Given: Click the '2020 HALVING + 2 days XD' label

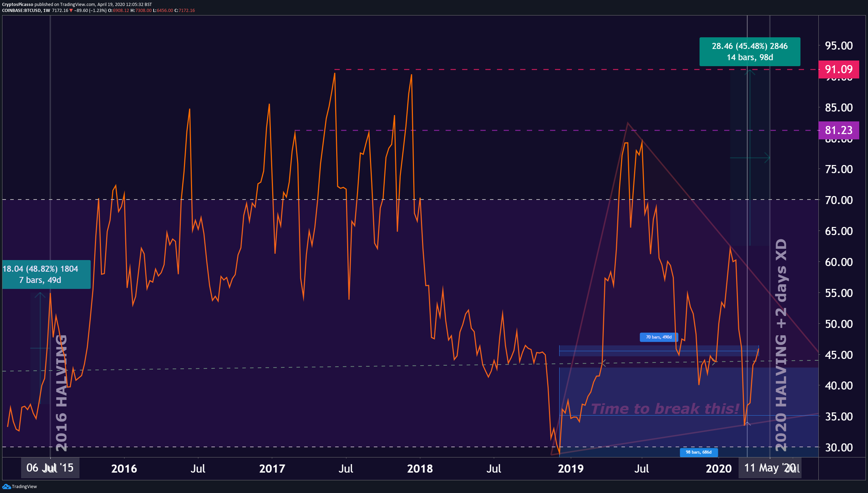Looking at the screenshot, I should [781, 345].
